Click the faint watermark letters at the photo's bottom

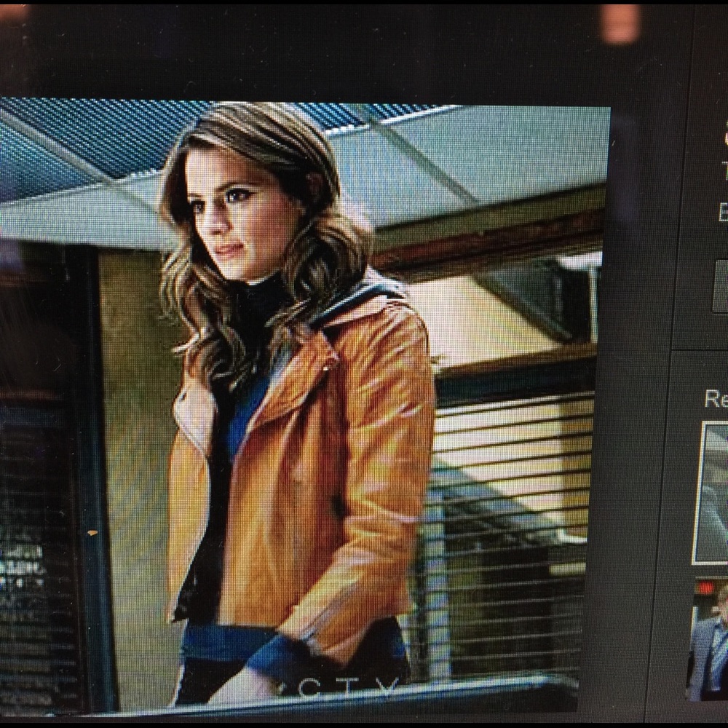point(349,688)
